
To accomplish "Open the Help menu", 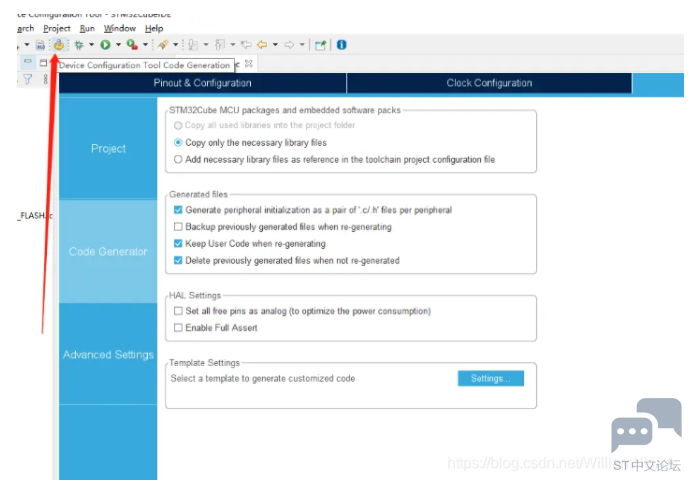I will tap(154, 28).
